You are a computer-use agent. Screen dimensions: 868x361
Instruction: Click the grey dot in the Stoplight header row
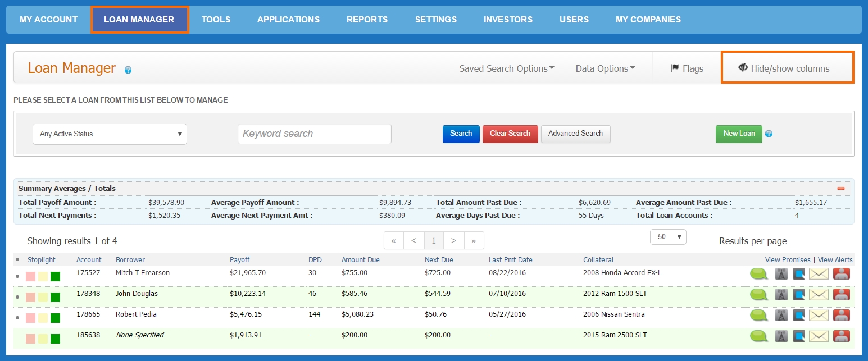pyautogui.click(x=17, y=259)
